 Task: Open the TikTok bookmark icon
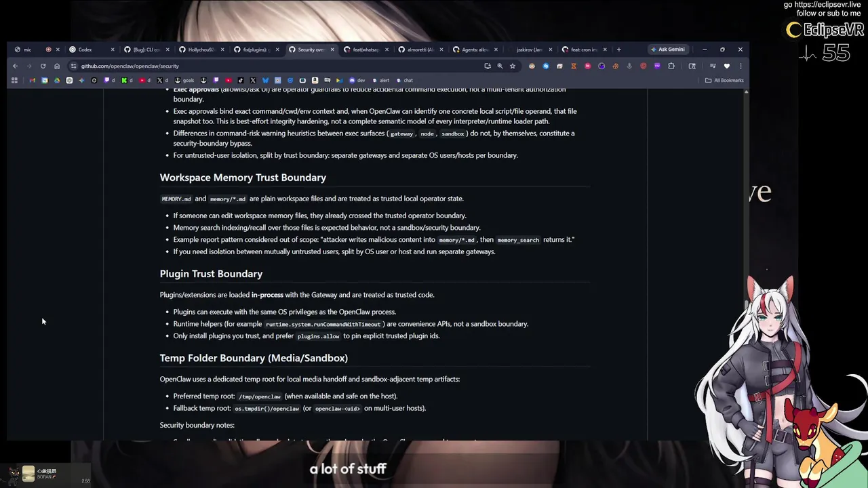coord(241,80)
